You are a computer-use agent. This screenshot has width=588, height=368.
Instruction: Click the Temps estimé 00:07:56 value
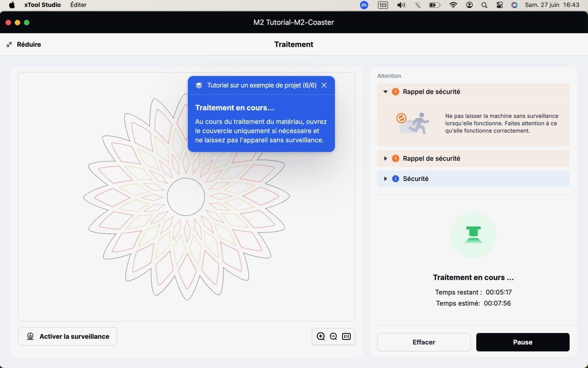497,303
